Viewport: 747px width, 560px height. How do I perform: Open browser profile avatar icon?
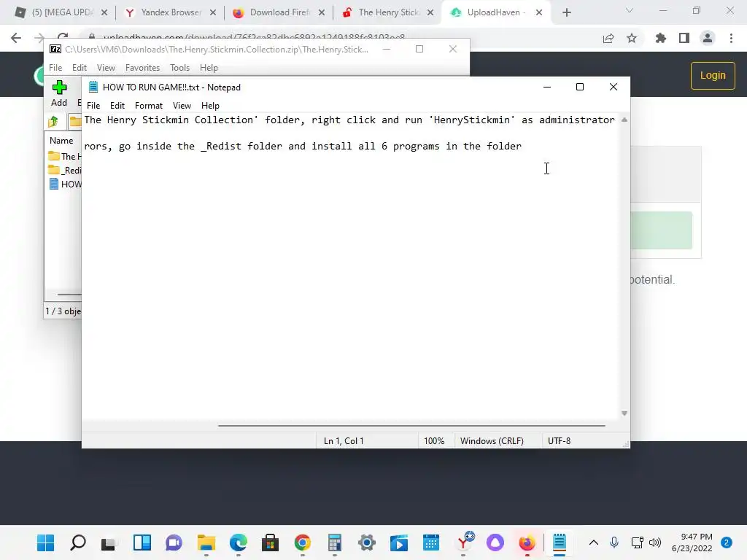708,38
